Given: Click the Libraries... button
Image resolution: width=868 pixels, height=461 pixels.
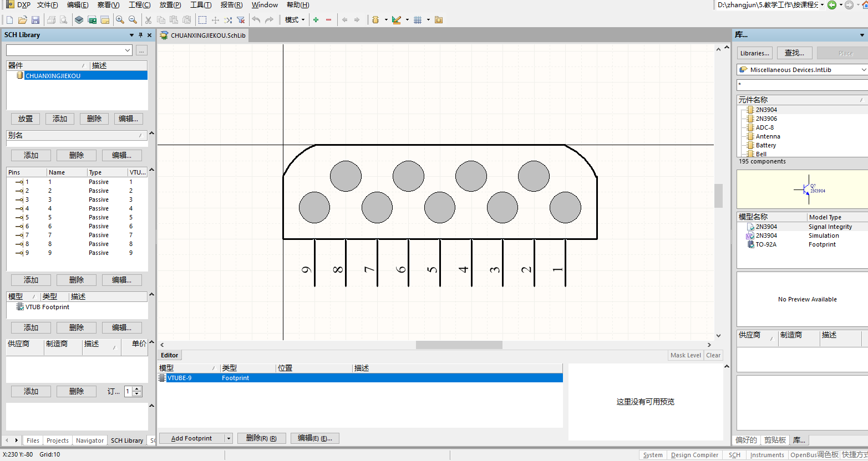Looking at the screenshot, I should 755,53.
